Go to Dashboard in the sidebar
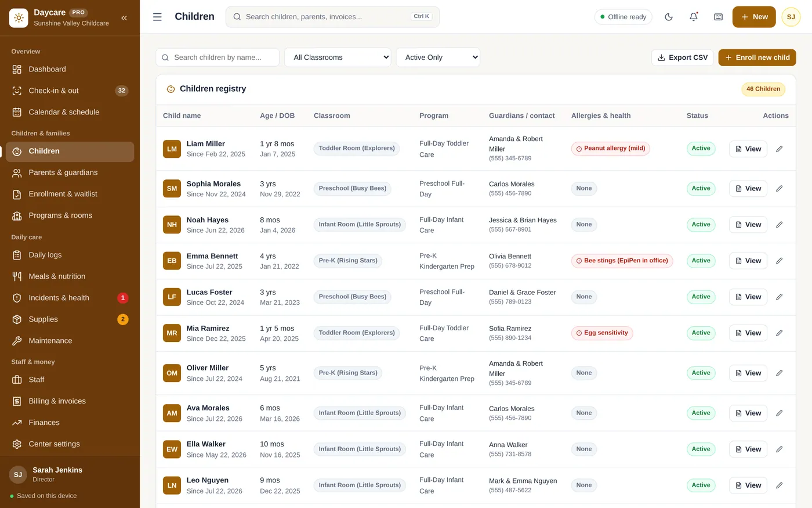 pos(70,69)
